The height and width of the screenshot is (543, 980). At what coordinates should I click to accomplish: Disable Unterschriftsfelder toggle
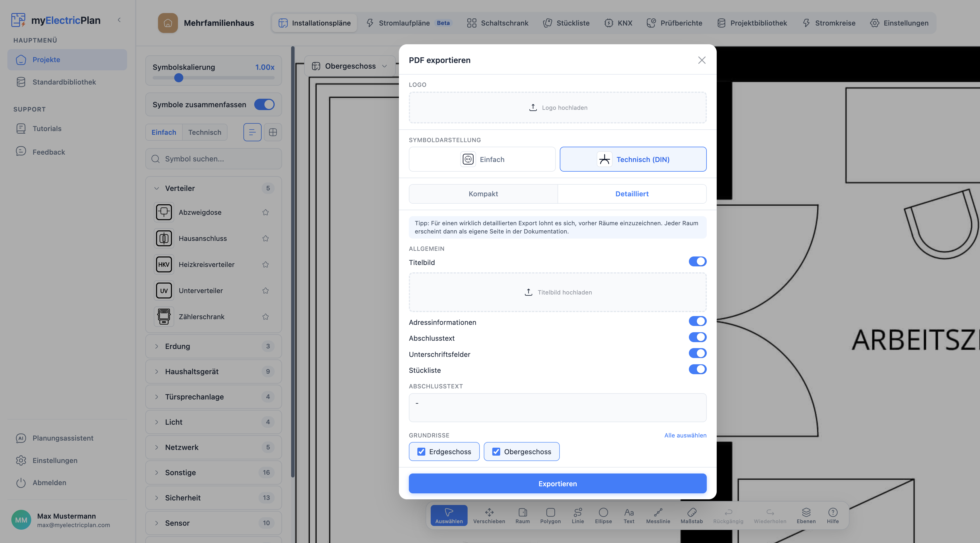tap(697, 353)
